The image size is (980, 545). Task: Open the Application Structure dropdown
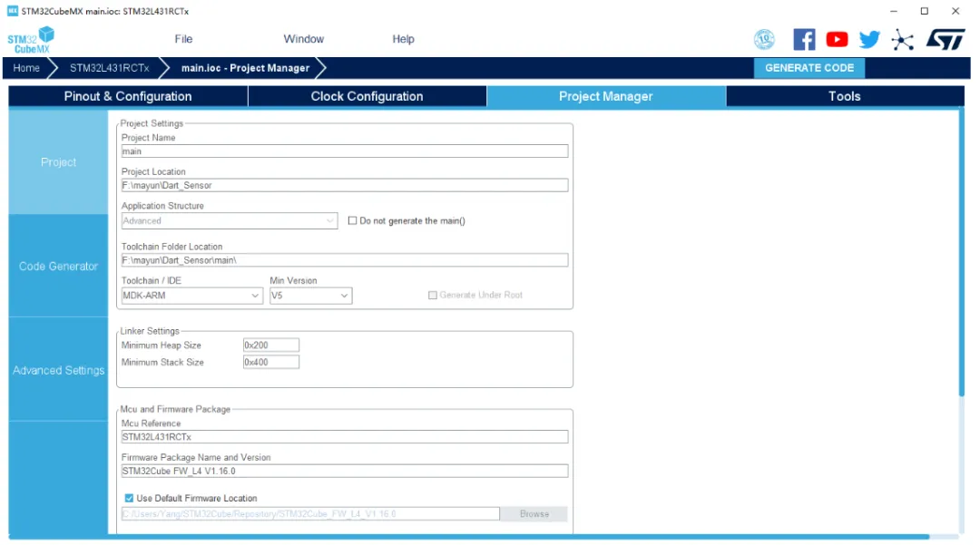(x=230, y=221)
